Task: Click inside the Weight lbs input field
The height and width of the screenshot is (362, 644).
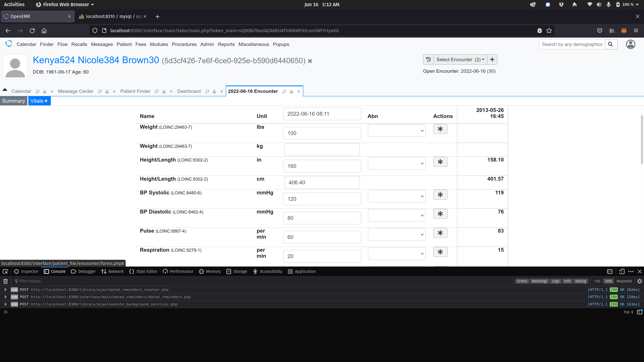Action: pos(322,133)
